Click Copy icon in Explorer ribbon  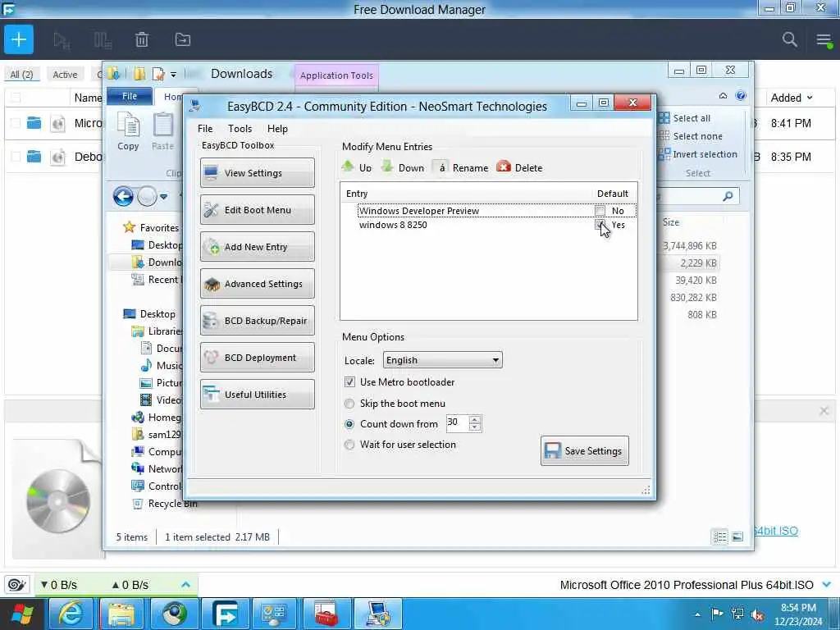pyautogui.click(x=128, y=131)
